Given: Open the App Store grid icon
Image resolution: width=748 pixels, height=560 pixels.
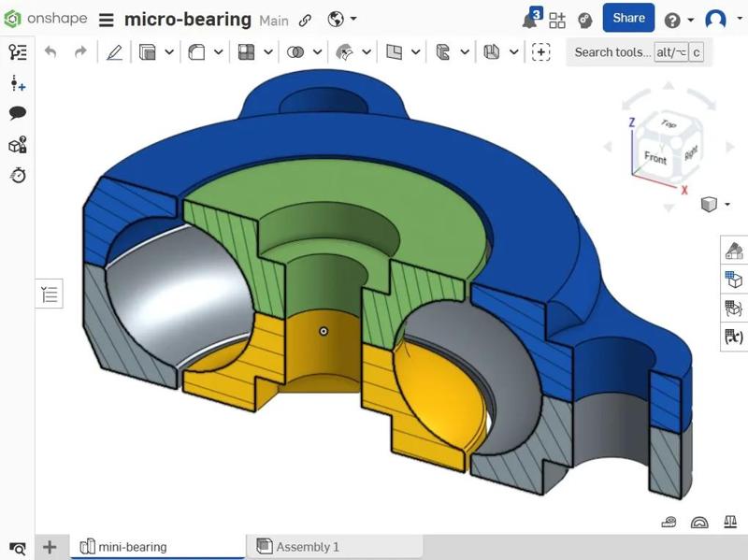Looking at the screenshot, I should [x=556, y=20].
